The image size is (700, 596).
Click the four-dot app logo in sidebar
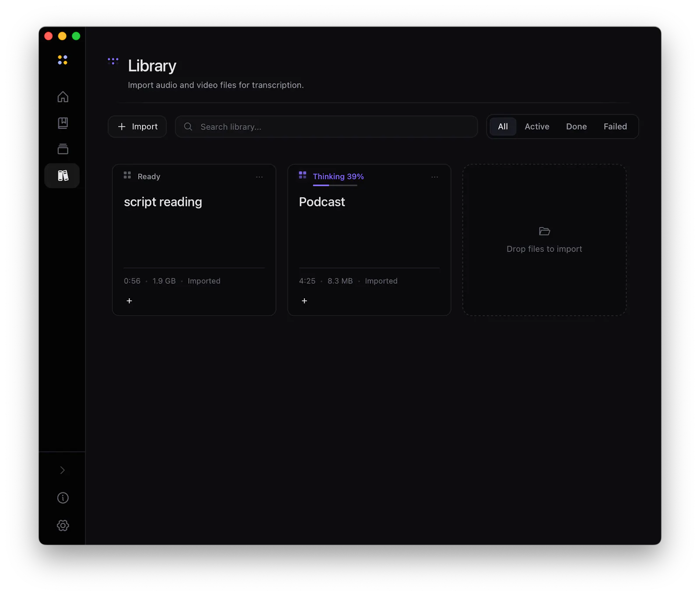[x=63, y=60]
